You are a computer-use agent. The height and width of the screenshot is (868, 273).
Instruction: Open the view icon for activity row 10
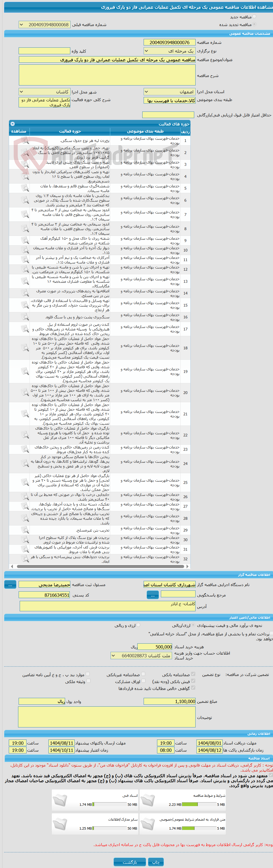25,250
